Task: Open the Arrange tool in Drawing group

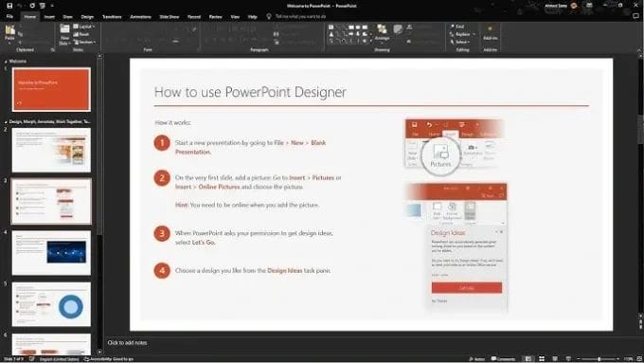Action: (x=382, y=32)
